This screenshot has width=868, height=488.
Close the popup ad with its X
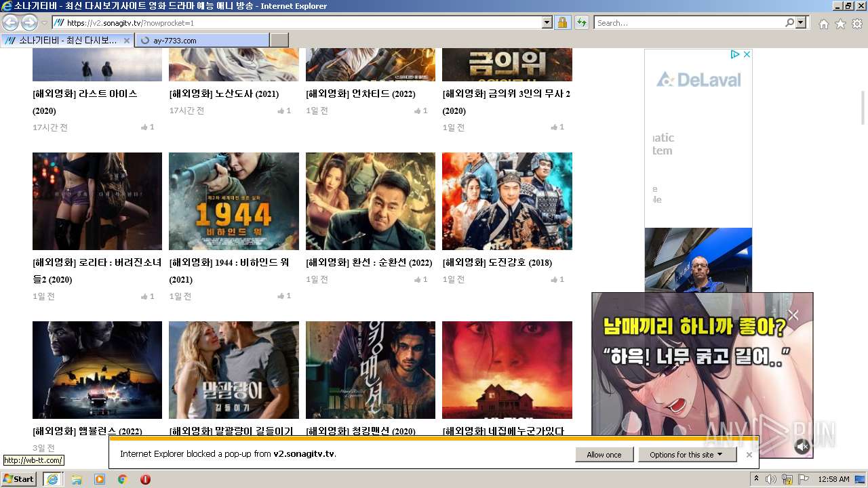tap(793, 314)
